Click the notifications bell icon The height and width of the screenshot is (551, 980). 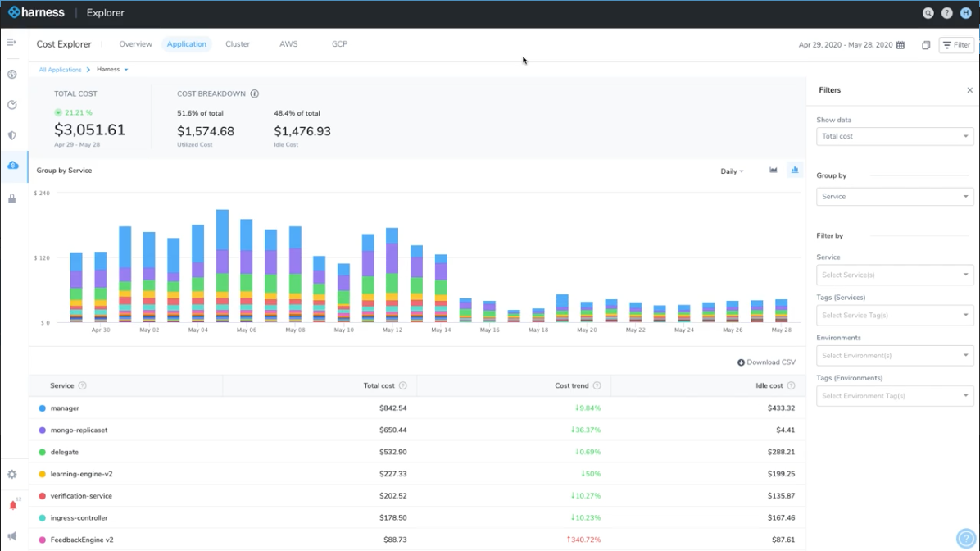click(12, 505)
